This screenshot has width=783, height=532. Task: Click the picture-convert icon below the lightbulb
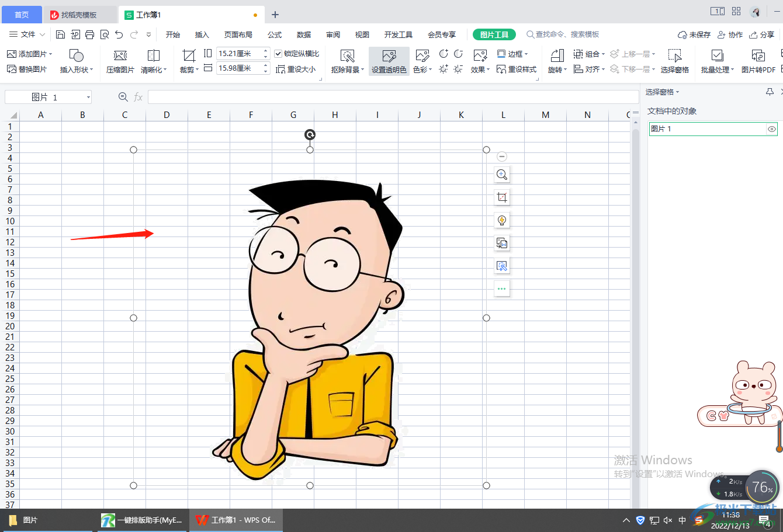(502, 243)
